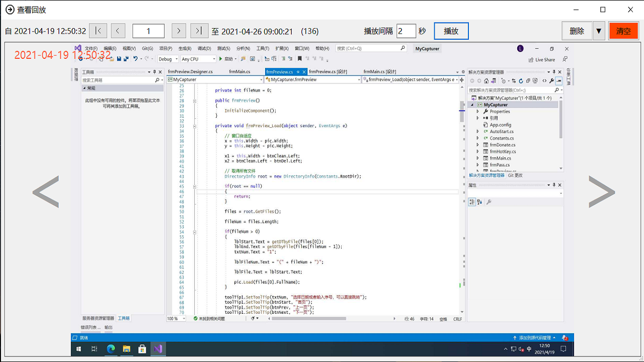Advance with the small next-page arrow button

(x=179, y=31)
